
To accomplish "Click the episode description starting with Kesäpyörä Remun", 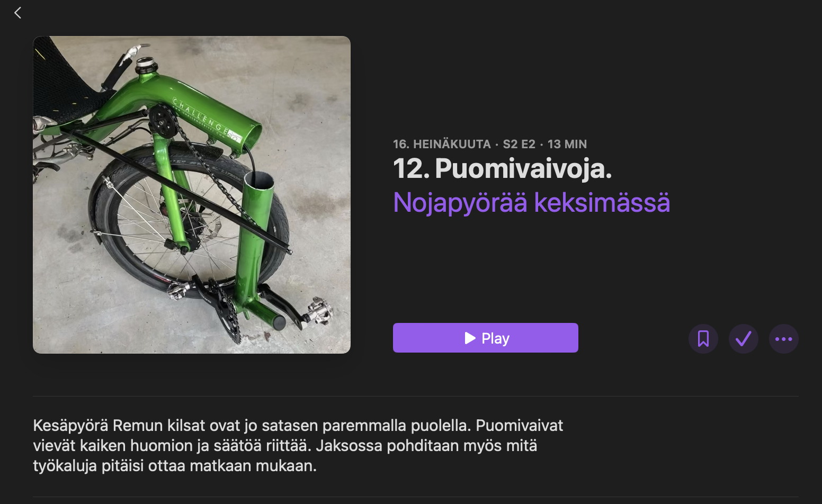I will pos(298,445).
